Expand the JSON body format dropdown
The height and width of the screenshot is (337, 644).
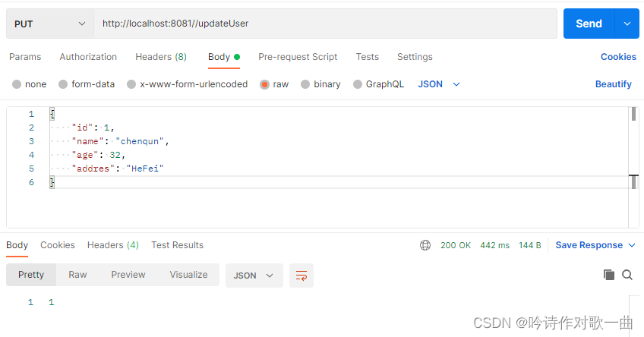click(439, 84)
